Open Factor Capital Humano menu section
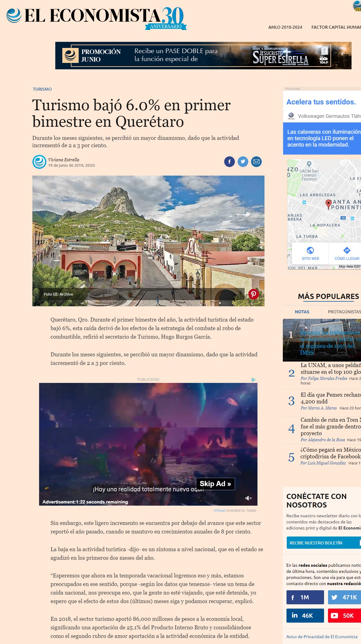This screenshot has width=361, height=644. (x=336, y=27)
